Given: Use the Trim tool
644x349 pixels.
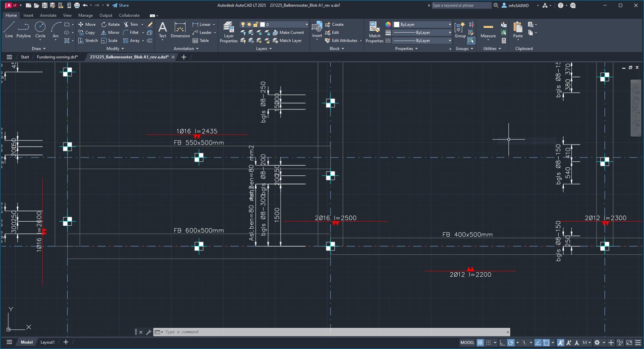Looking at the screenshot, I should [x=131, y=24].
